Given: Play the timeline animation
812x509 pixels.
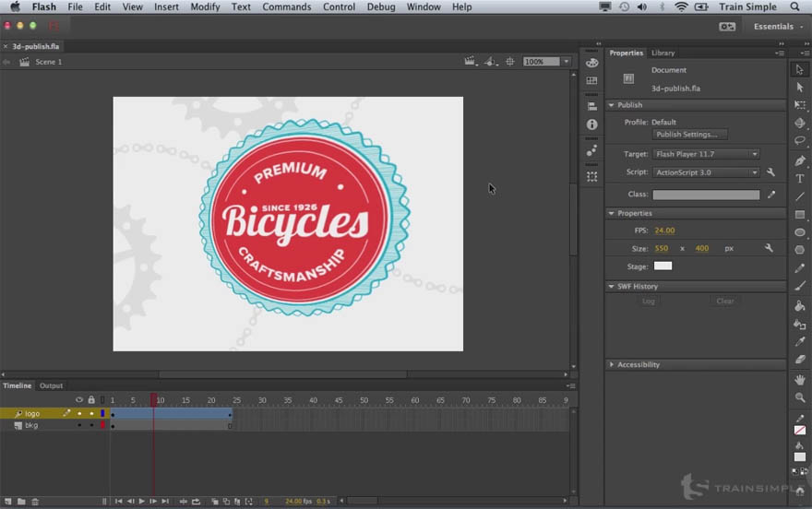Looking at the screenshot, I should (x=141, y=502).
